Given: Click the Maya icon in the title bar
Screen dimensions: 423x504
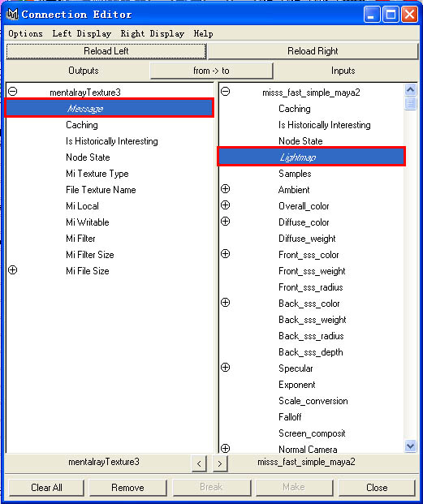Looking at the screenshot, I should (x=12, y=14).
